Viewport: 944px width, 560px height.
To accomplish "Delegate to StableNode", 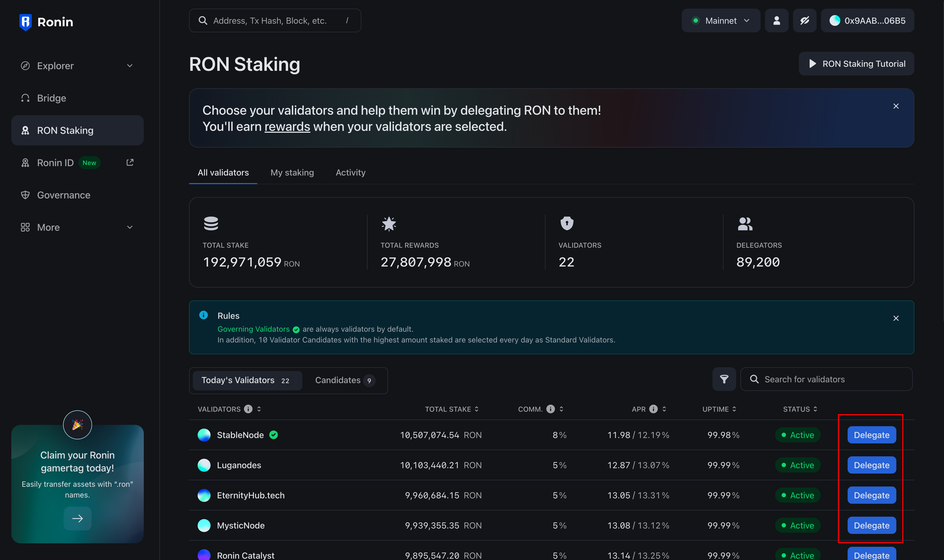I will coord(872,435).
